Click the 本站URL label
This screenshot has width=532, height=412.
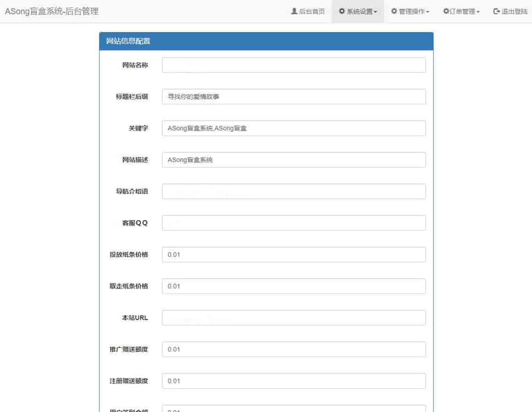pos(135,318)
